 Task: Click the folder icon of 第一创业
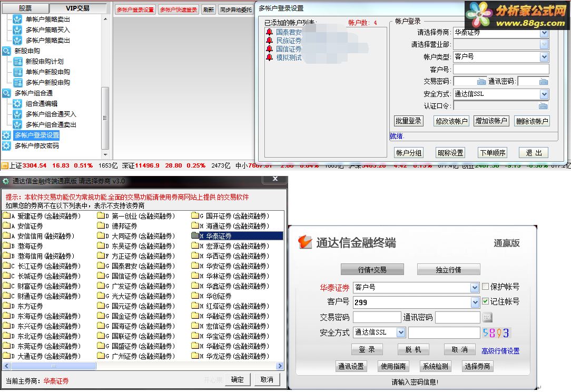click(101, 215)
